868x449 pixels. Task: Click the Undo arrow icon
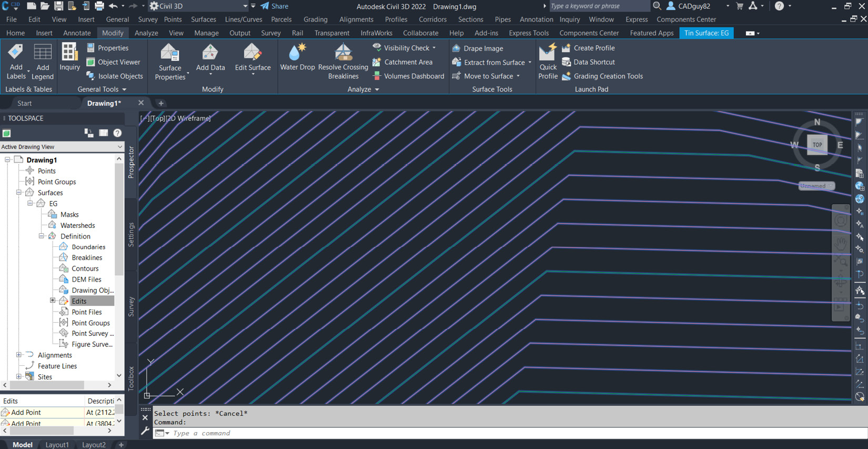pos(113,6)
